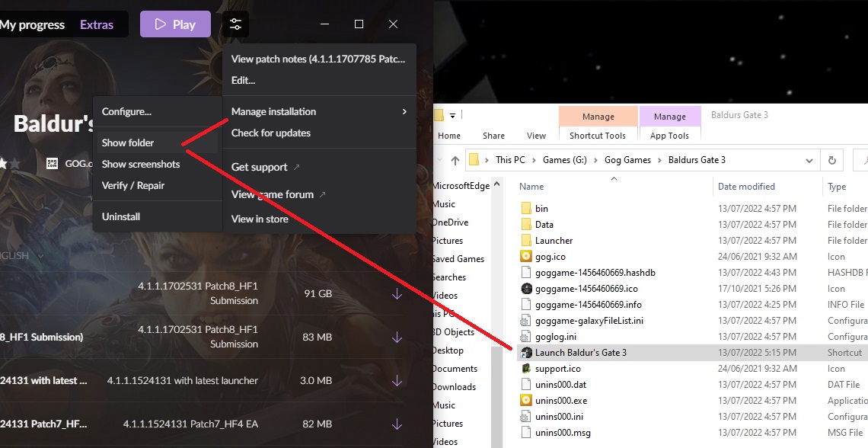868x448 pixels.
Task: Click Saved Games in the navigation pane
Action: click(458, 258)
